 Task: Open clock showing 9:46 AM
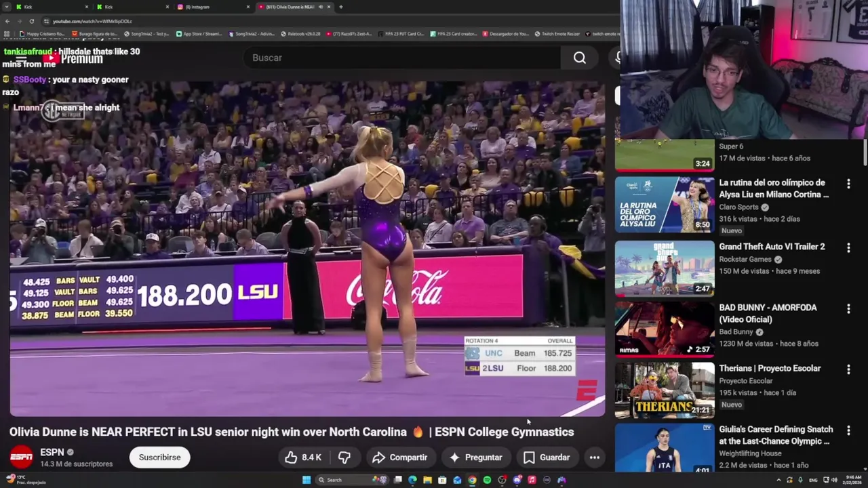(x=851, y=480)
